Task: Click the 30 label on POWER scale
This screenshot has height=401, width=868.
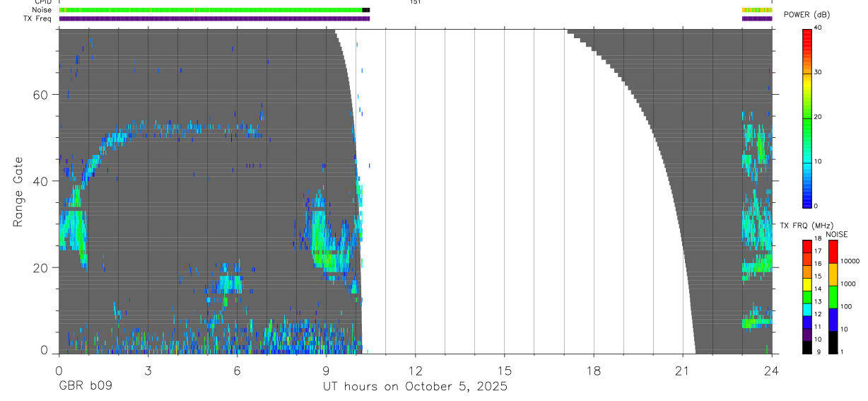Action: pos(819,72)
